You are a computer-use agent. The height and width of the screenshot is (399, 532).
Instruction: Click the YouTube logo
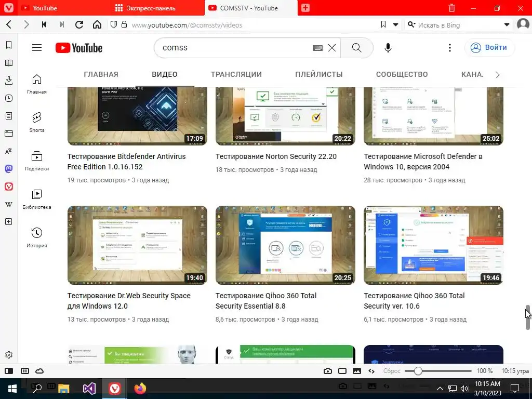point(79,48)
